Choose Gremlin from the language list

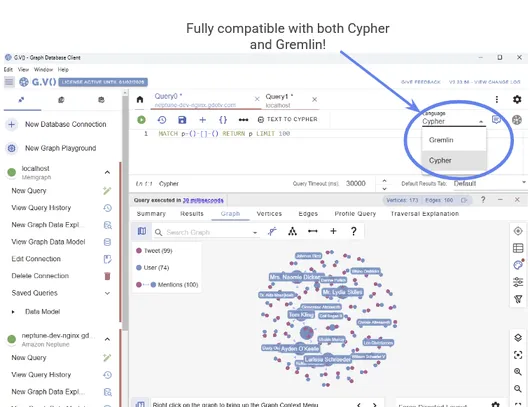(454, 140)
